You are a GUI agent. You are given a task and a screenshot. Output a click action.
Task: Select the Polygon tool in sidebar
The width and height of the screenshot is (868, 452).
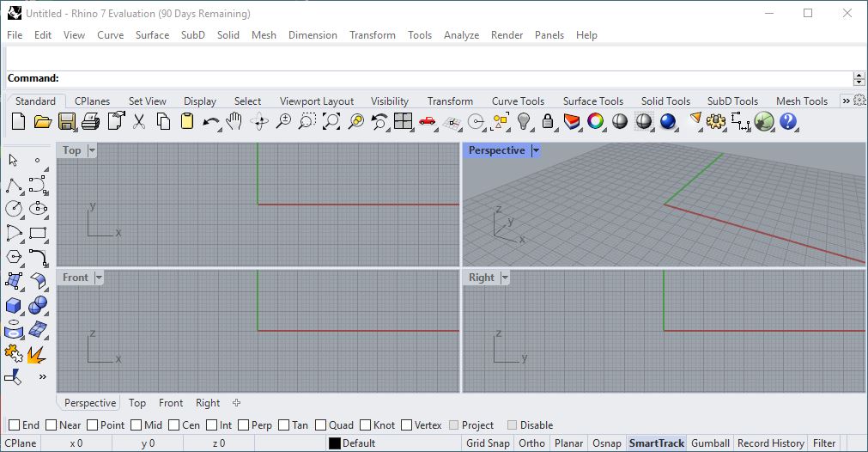pos(14,257)
